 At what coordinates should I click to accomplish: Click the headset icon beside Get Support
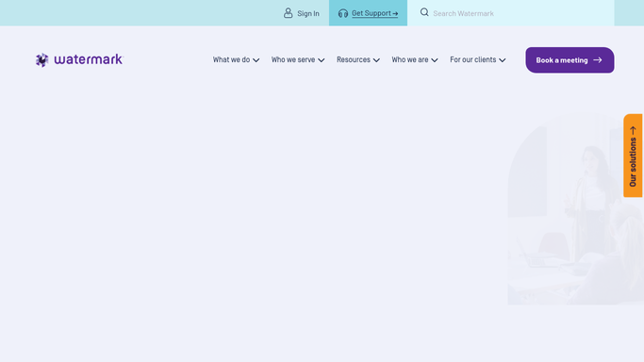[343, 13]
